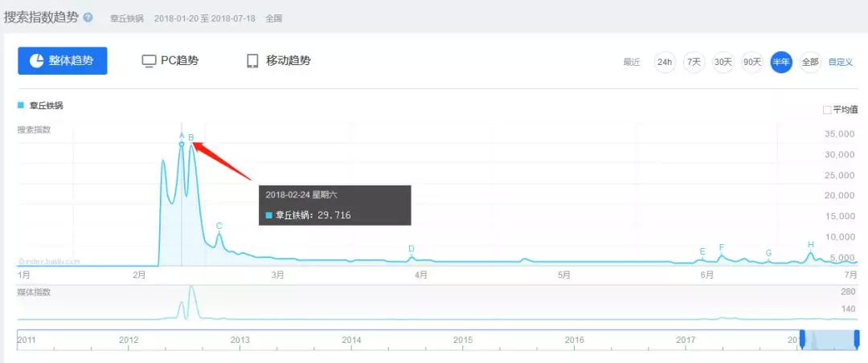The width and height of the screenshot is (868, 363).
Task: Choose the 90天 time range
Action: 752,62
